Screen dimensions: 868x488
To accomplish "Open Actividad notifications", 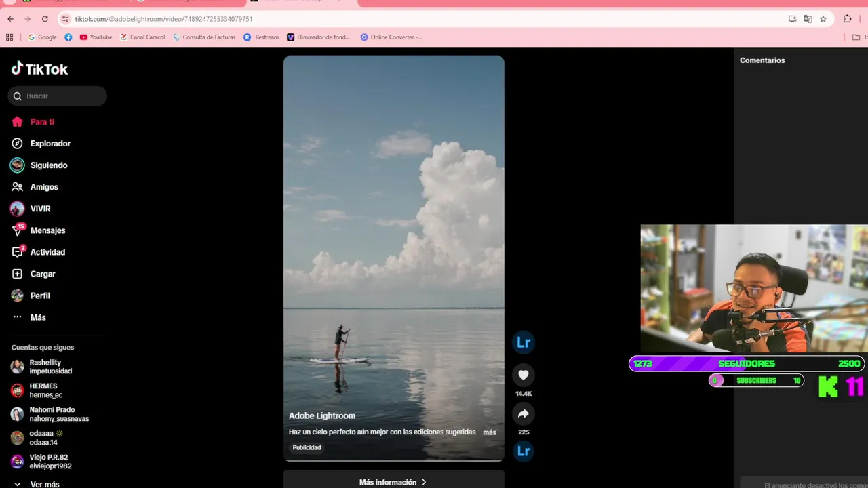I will pos(47,252).
